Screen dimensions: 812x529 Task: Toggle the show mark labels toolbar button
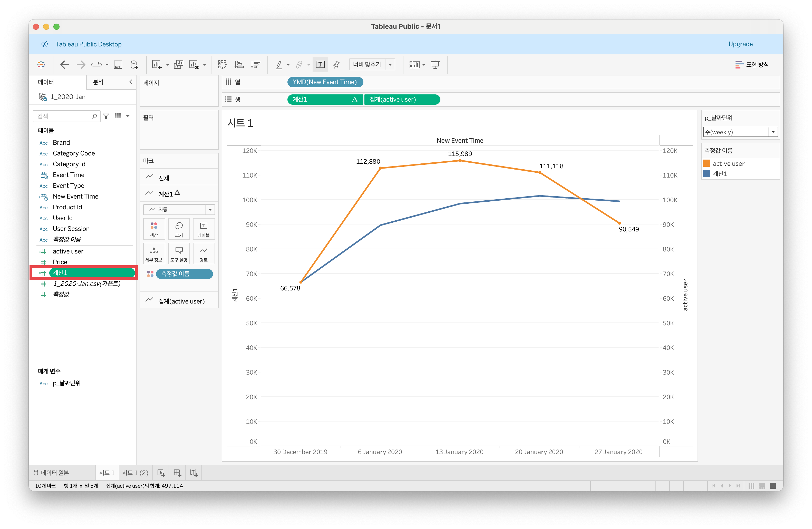pos(320,64)
